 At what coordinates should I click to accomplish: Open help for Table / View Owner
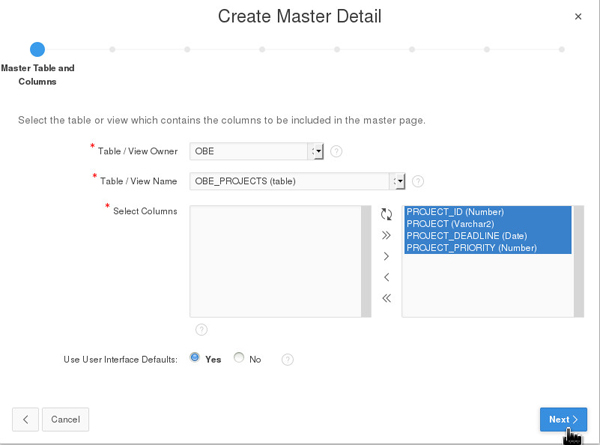[x=336, y=152]
